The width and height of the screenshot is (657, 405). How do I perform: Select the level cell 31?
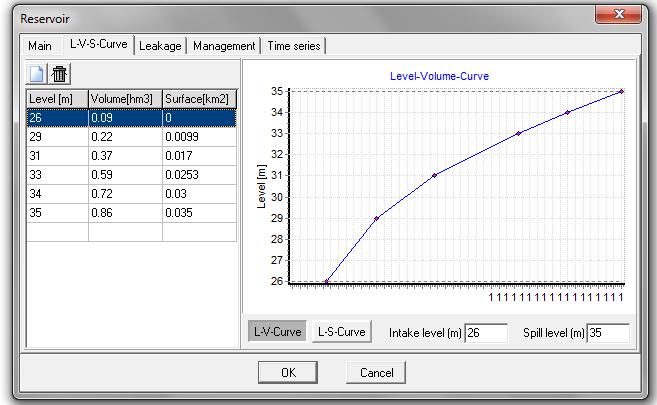(57, 156)
